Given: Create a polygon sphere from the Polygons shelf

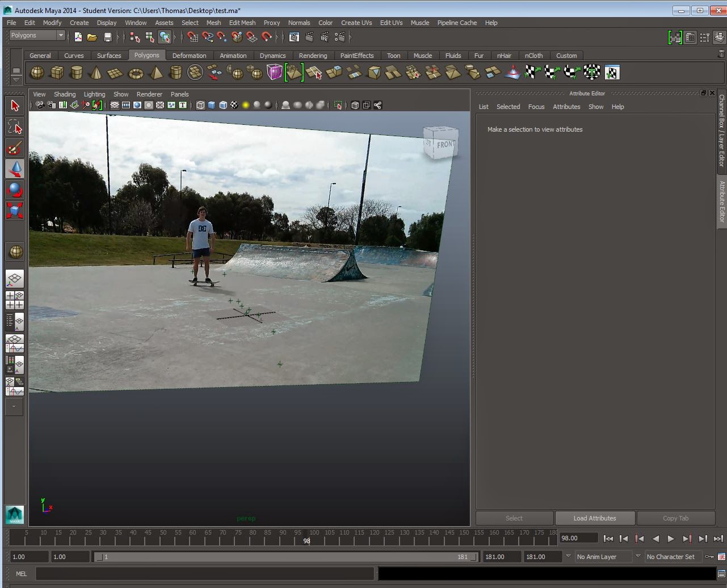Looking at the screenshot, I should click(36, 72).
